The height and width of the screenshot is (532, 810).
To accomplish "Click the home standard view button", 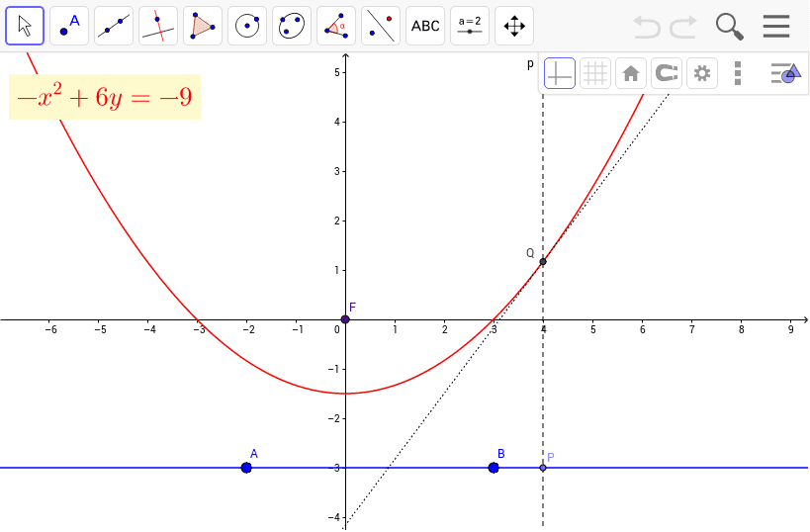I will (x=631, y=73).
